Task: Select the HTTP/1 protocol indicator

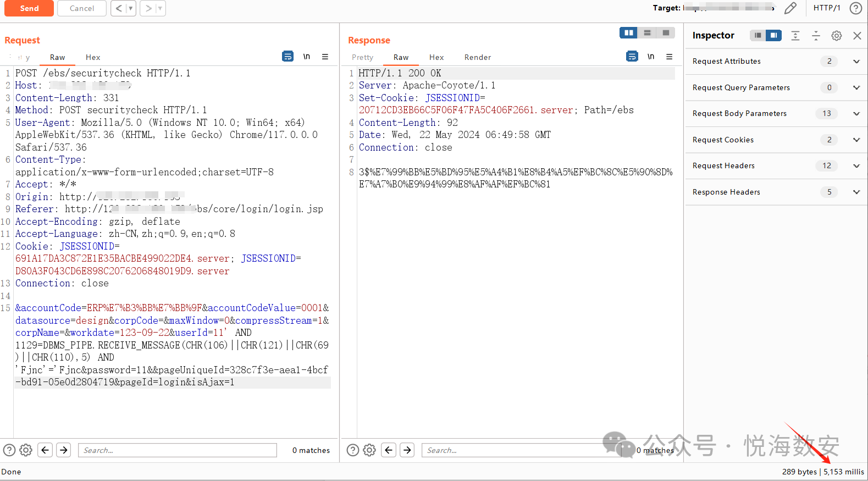Action: pyautogui.click(x=827, y=8)
